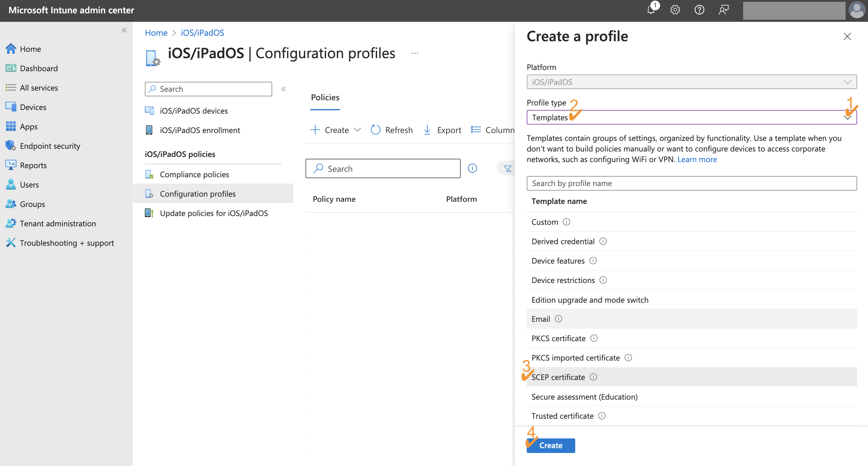Select Endpoint security in the sidebar

click(x=50, y=145)
